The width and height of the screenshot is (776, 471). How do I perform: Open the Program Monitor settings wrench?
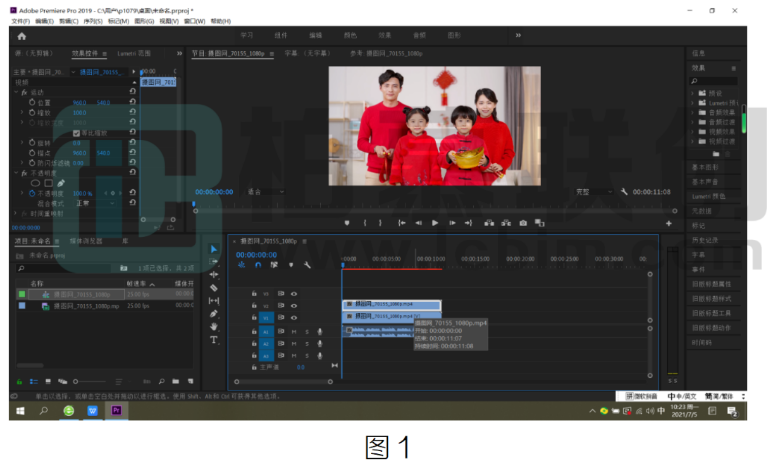coord(624,191)
